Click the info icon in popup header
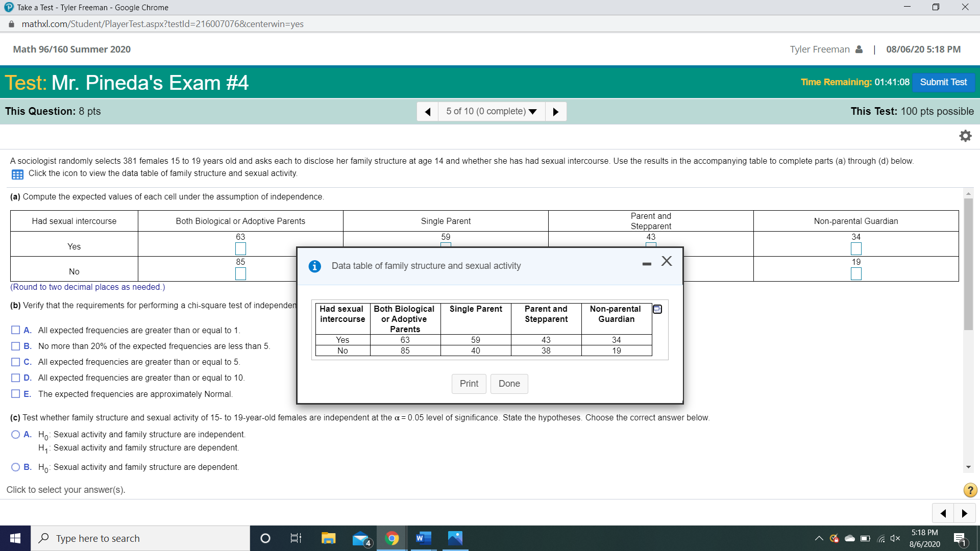This screenshot has width=980, height=551. 315,266
